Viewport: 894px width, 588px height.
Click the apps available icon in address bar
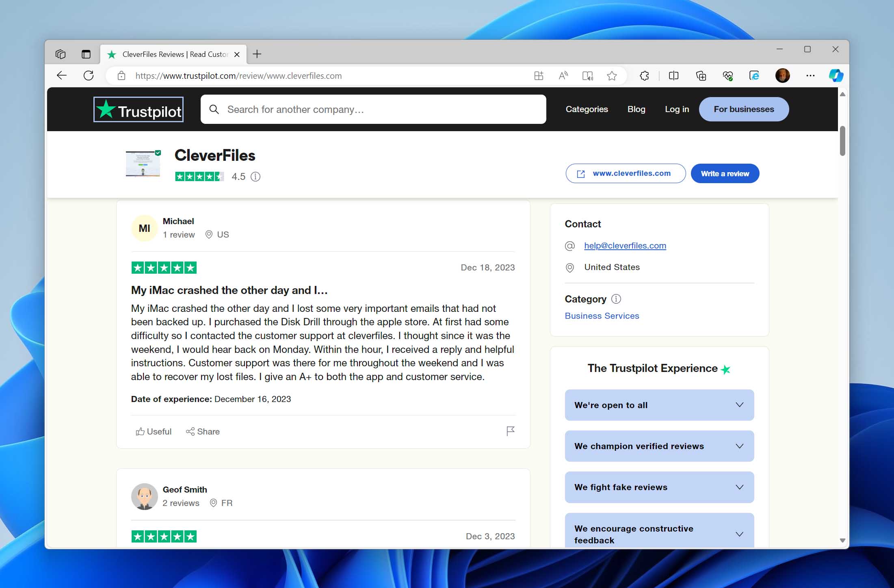click(539, 76)
